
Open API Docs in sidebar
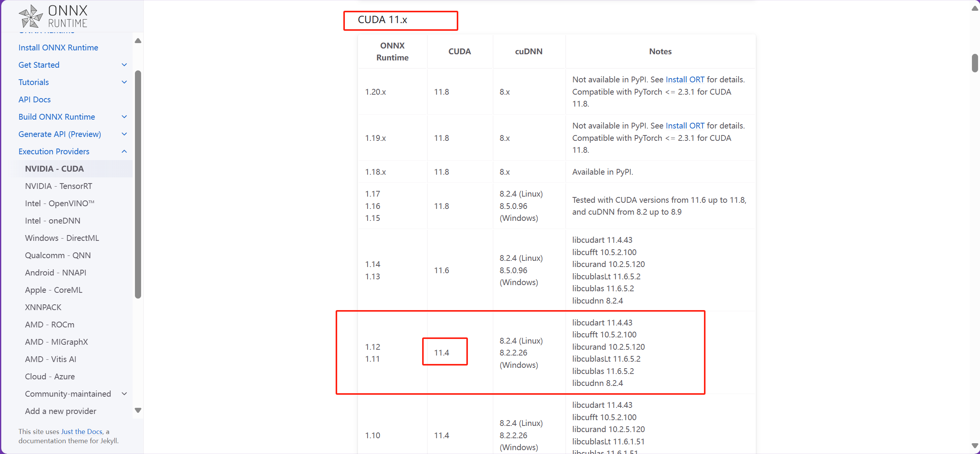(34, 99)
